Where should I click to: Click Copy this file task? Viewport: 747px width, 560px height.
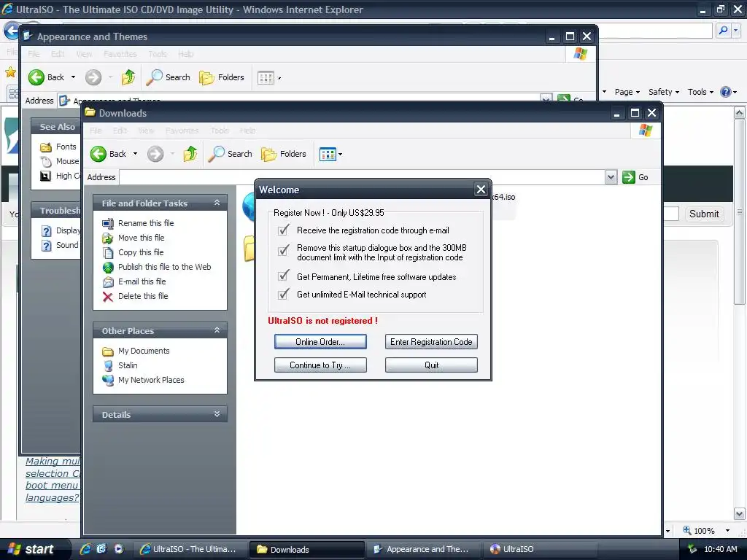[x=141, y=252]
